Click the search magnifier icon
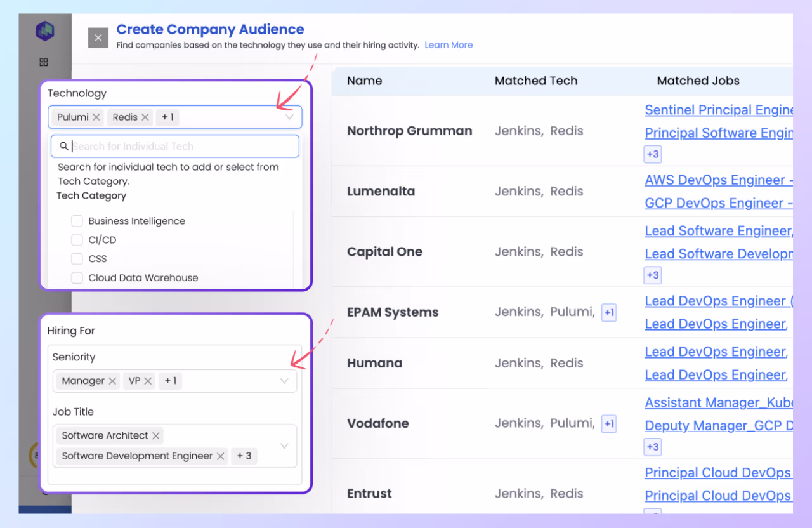This screenshot has width=812, height=528. pos(64,147)
